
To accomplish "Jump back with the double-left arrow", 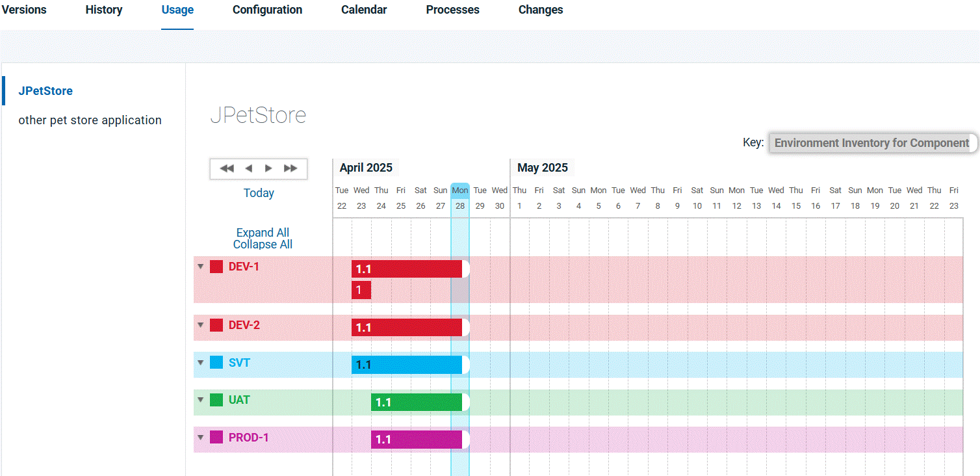I will coord(227,168).
